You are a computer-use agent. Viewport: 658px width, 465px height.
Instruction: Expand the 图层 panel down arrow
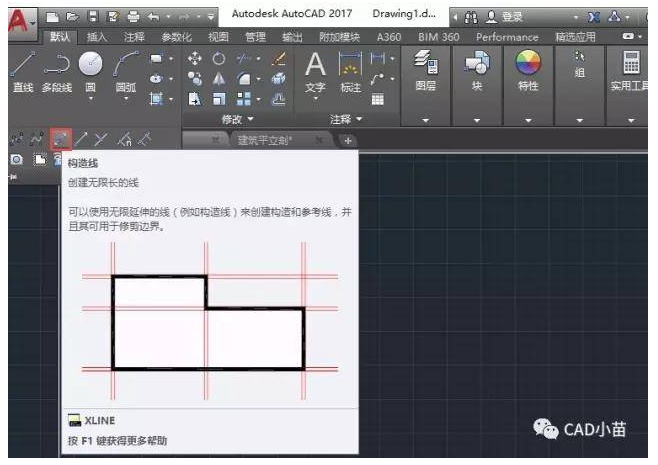426,120
